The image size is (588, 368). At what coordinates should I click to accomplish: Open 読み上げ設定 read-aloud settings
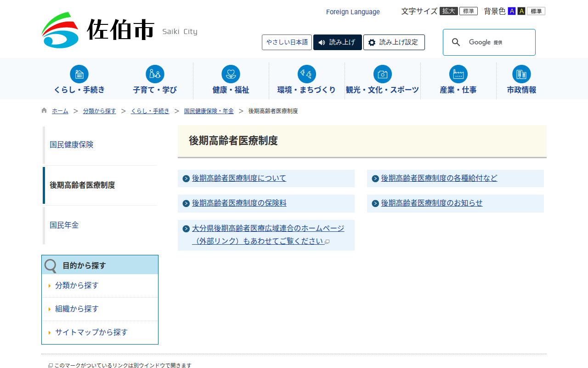[x=394, y=42]
